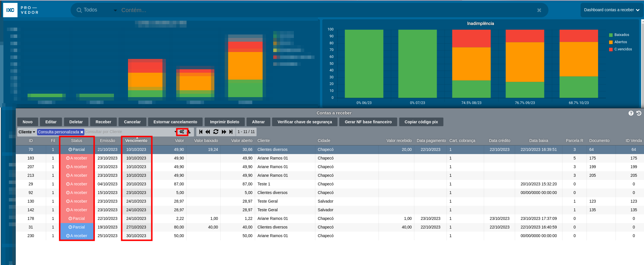This screenshot has height=265, width=644.
Task: Click the Receber button
Action: (103, 122)
